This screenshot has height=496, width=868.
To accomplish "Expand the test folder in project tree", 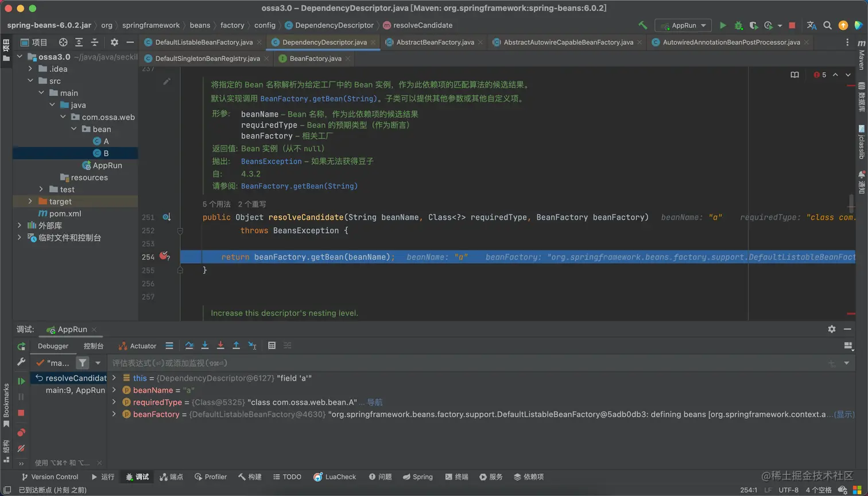I will (41, 189).
